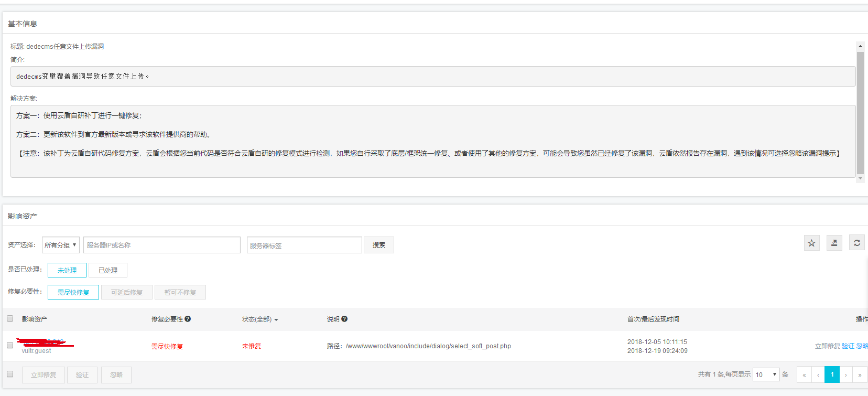Click the 2018-12-19 09:24:09 timestamp
Viewport: 868px width, 396px height.
[657, 351]
